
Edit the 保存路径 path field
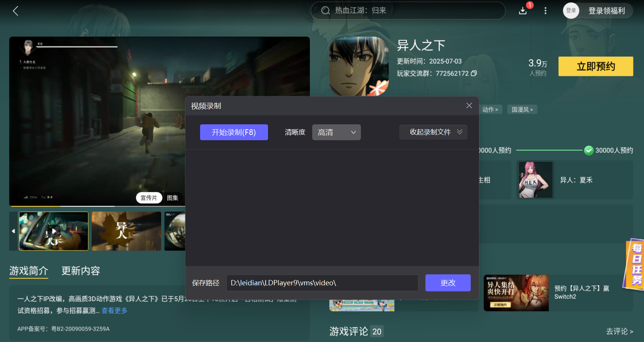[x=322, y=283]
